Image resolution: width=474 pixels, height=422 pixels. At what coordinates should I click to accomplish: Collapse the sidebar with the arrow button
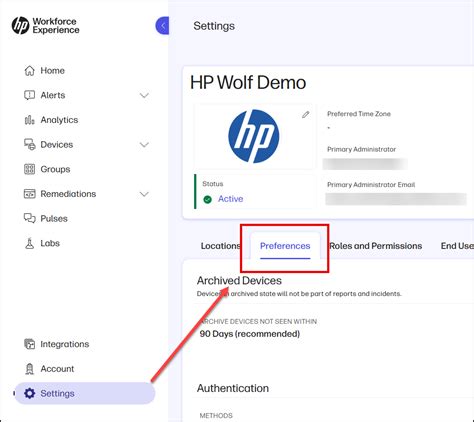pos(162,25)
